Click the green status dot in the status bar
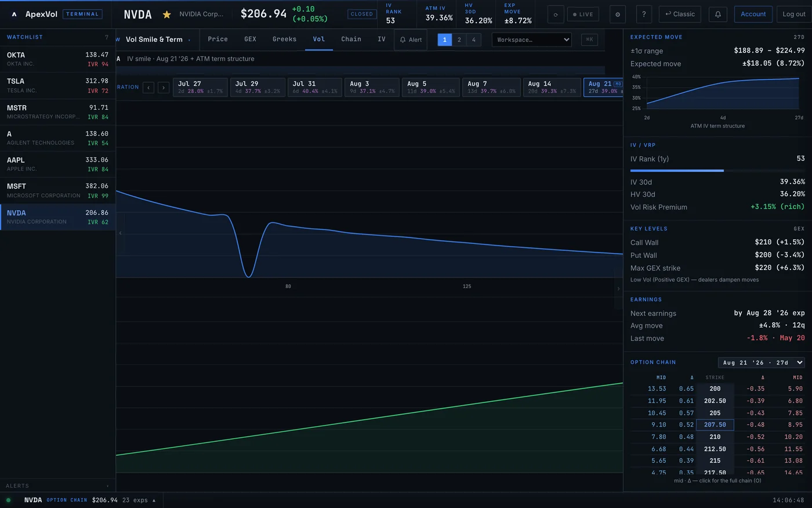The width and height of the screenshot is (812, 508). 8,500
